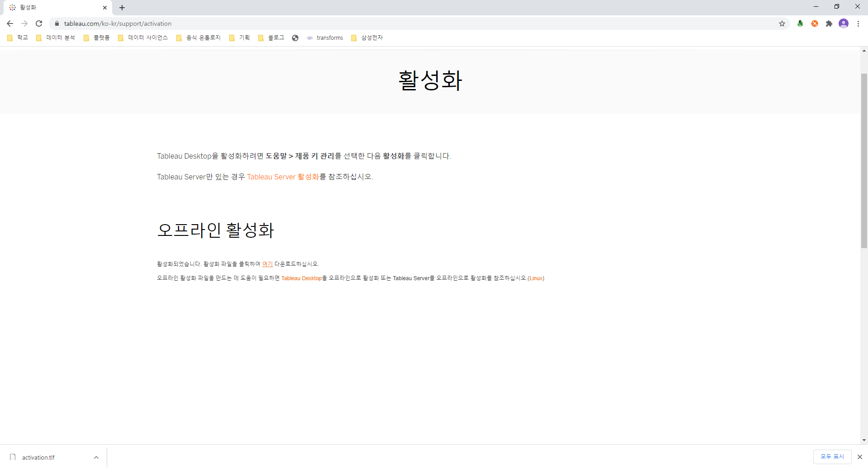Viewport: 868px width, 470px height.
Task: Expand activation.tlf download options arrow
Action: [96, 457]
